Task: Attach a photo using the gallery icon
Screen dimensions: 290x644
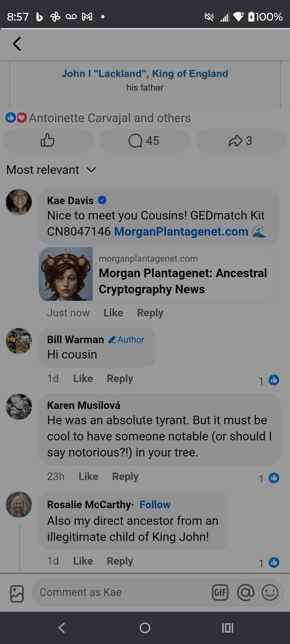Action: click(17, 592)
